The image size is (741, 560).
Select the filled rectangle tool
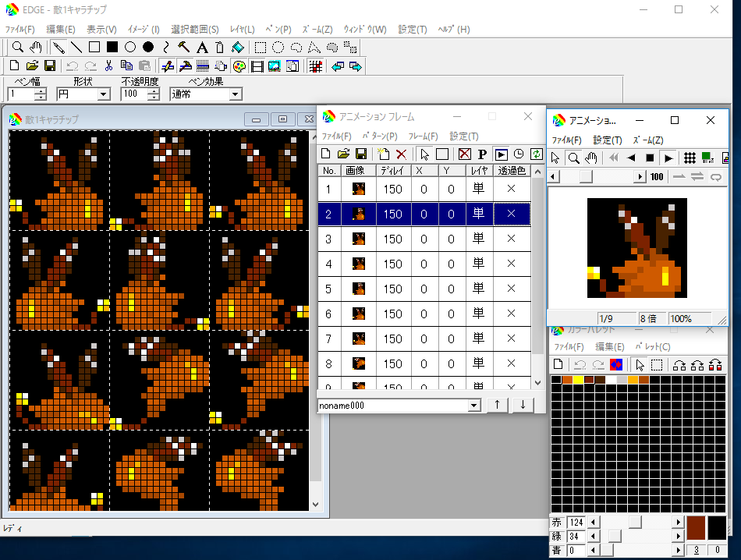coord(112,48)
